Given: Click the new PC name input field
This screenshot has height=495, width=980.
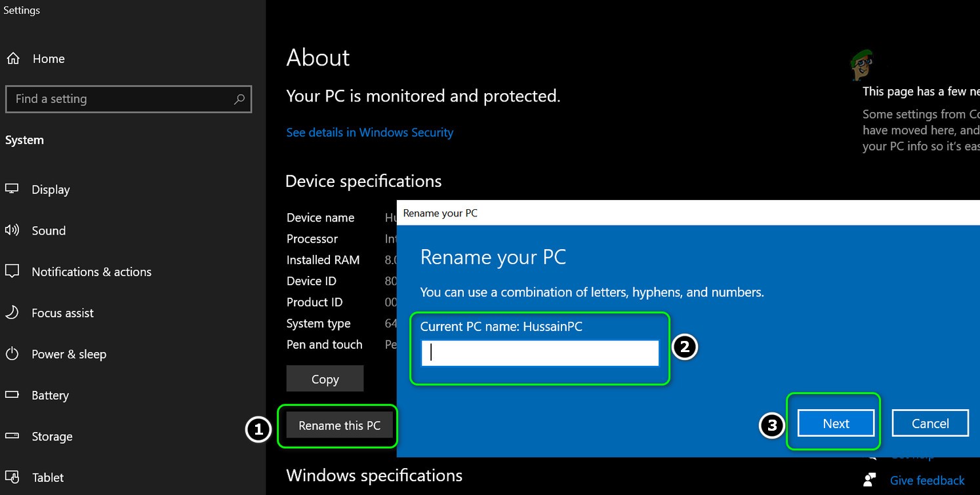Looking at the screenshot, I should (x=539, y=353).
